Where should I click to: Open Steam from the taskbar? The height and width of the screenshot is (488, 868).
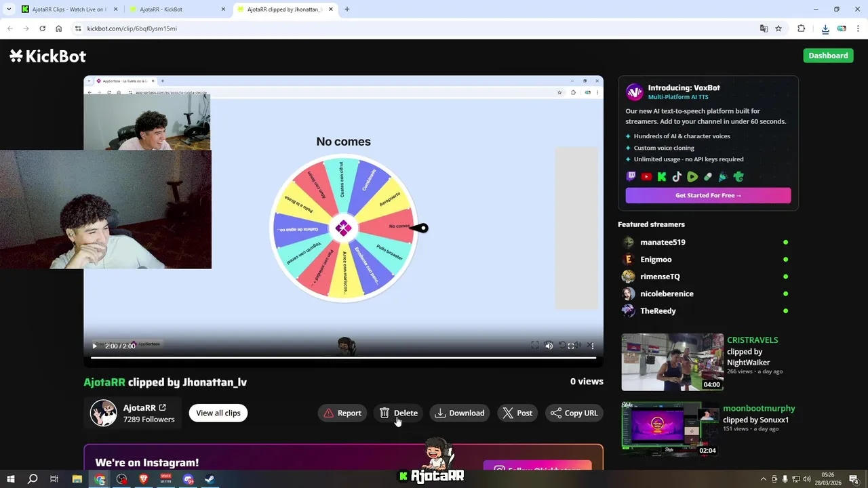210,479
